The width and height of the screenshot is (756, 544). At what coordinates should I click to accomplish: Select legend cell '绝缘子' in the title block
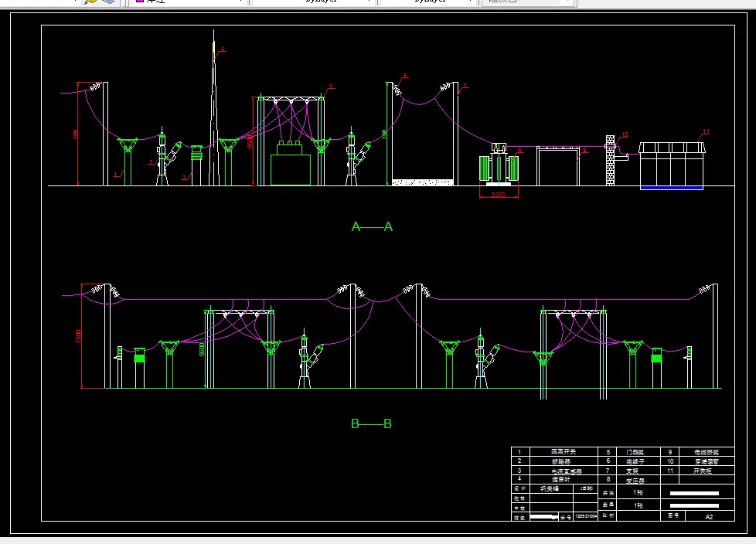635,461
